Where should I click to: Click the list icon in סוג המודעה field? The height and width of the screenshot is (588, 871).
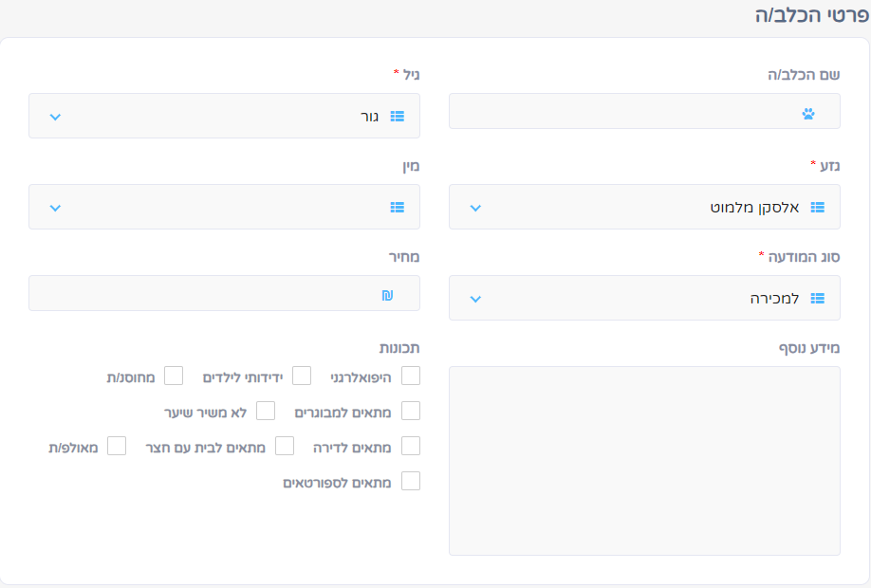818,298
